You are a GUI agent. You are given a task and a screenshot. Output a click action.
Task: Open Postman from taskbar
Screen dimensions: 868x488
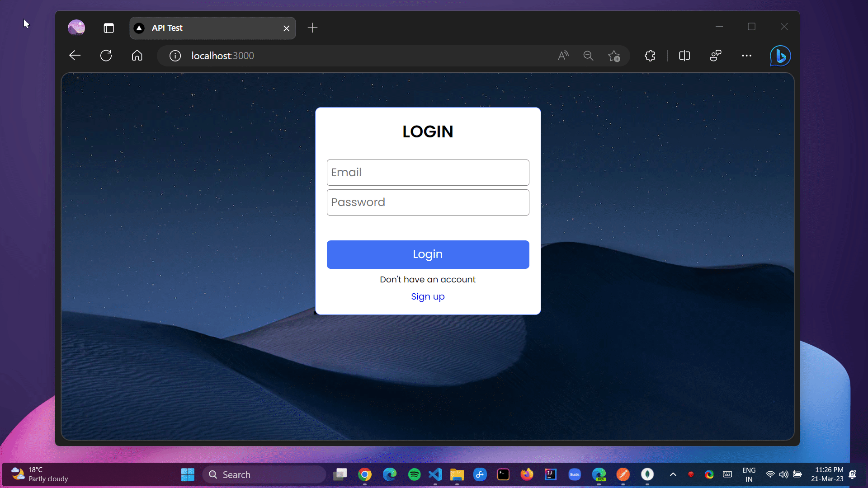[x=623, y=474]
